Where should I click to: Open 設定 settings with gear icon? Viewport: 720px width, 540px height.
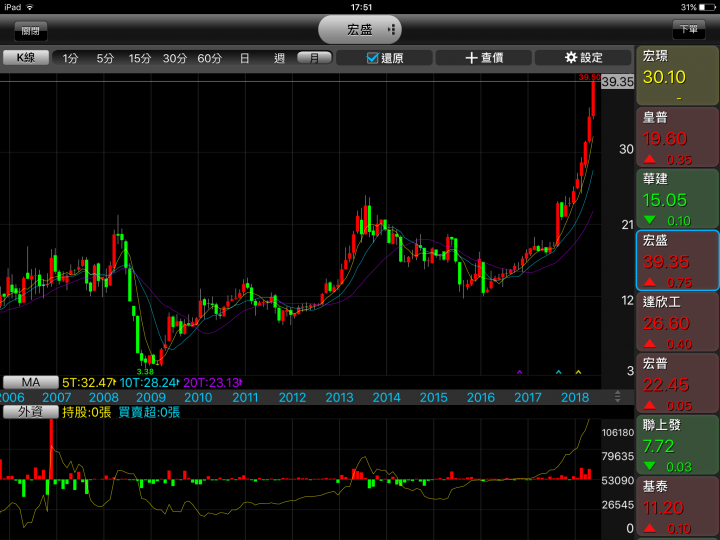(583, 58)
